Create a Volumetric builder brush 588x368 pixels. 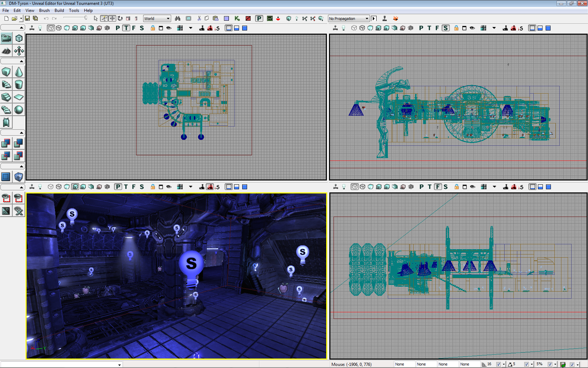(x=6, y=122)
